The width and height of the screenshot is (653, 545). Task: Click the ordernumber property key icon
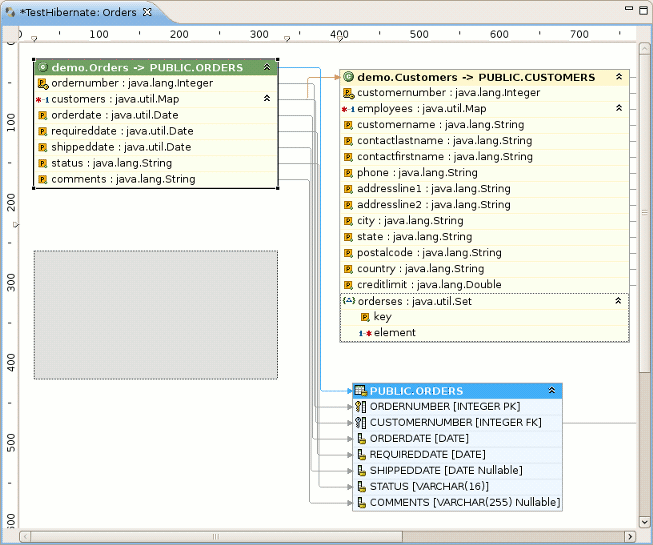pyautogui.click(x=43, y=83)
